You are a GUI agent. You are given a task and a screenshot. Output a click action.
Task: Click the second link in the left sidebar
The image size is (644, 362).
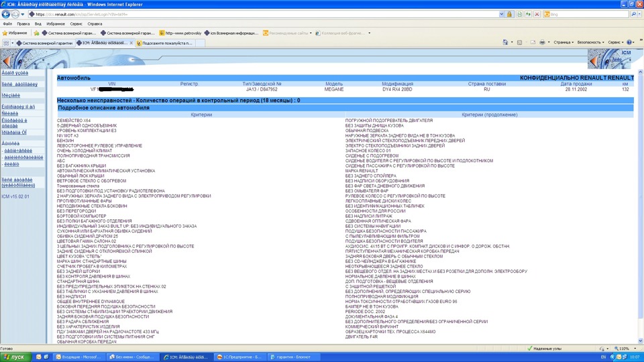19,84
